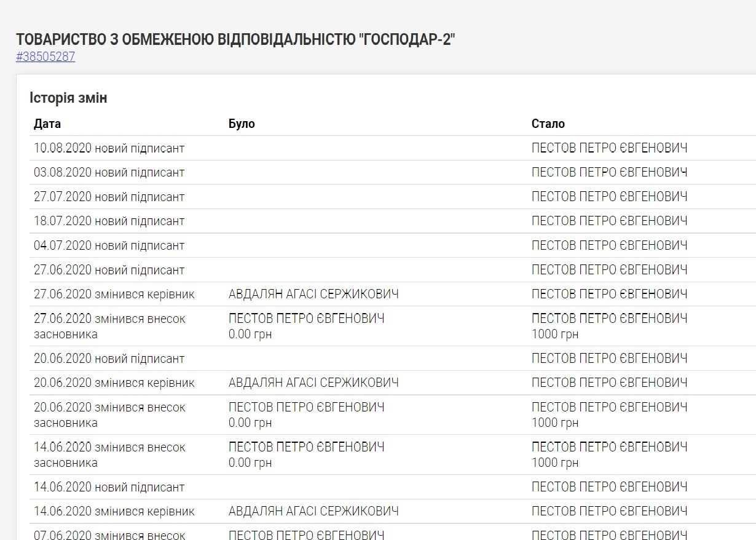The height and width of the screenshot is (540, 756).
Task: Open the #38505287 company code link
Action: tap(45, 57)
